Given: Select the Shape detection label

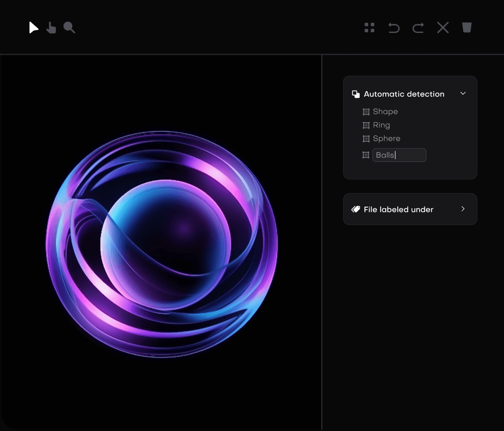Looking at the screenshot, I should point(385,111).
